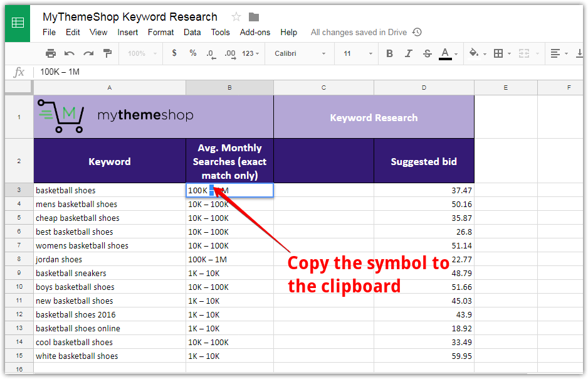Expand the borders dropdown arrow
Image resolution: width=588 pixels, height=379 pixels.
pyautogui.click(x=509, y=54)
